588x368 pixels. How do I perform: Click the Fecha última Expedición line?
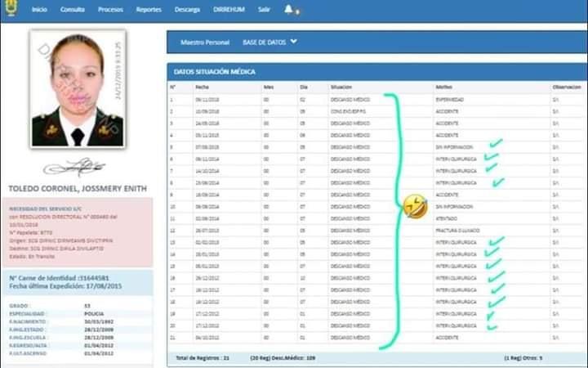tap(65, 286)
